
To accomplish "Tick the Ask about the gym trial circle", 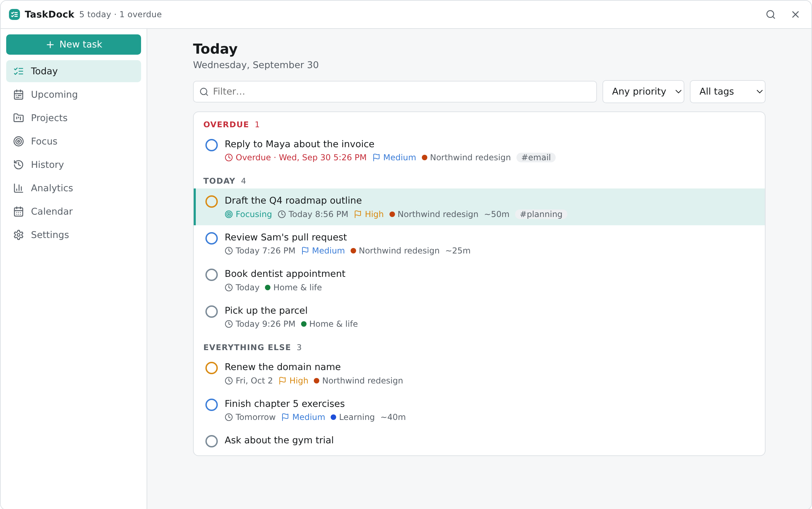I will click(212, 441).
